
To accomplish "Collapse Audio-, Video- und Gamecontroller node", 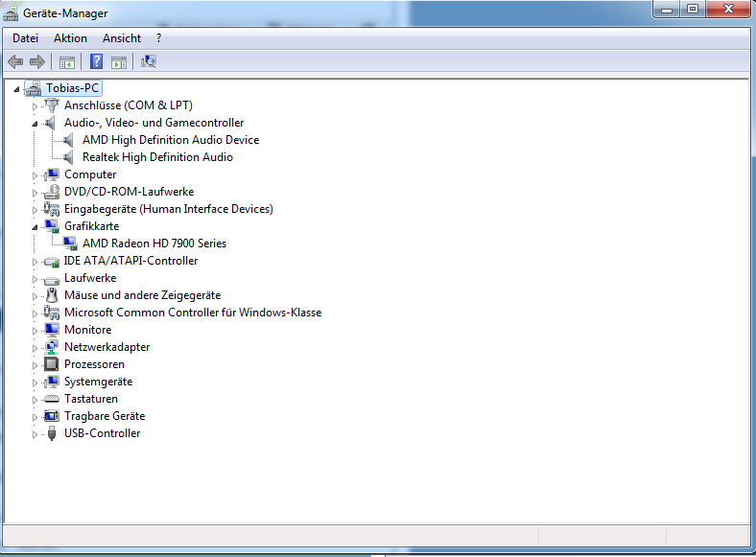I will click(x=35, y=124).
